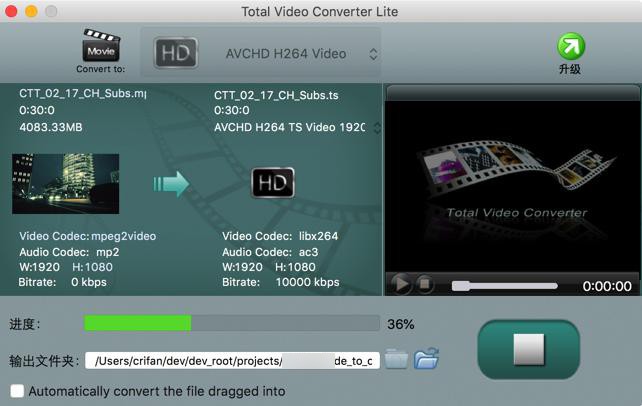
Task: Click the output file name CTT_02_17_CH_Subs.ts
Action: coord(276,95)
